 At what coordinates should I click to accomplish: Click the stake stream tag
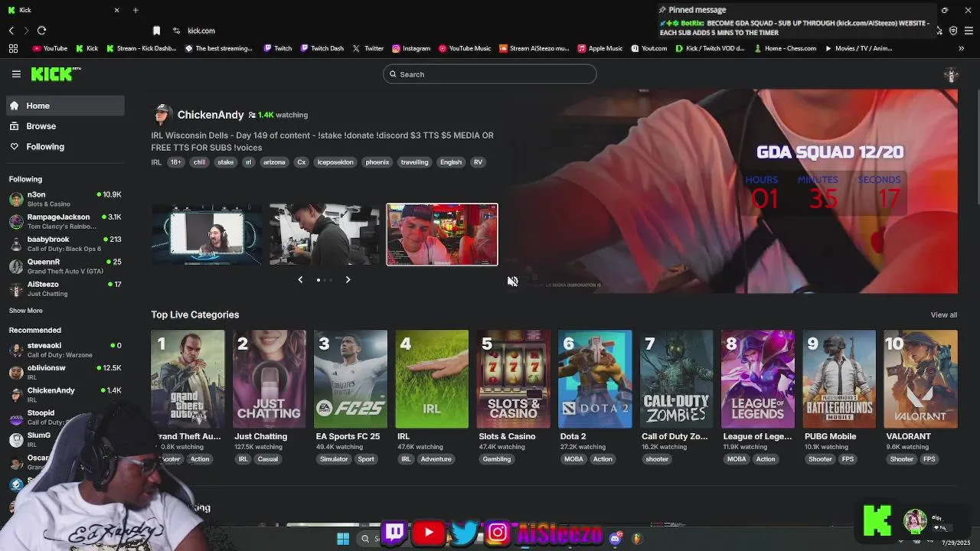(x=225, y=162)
